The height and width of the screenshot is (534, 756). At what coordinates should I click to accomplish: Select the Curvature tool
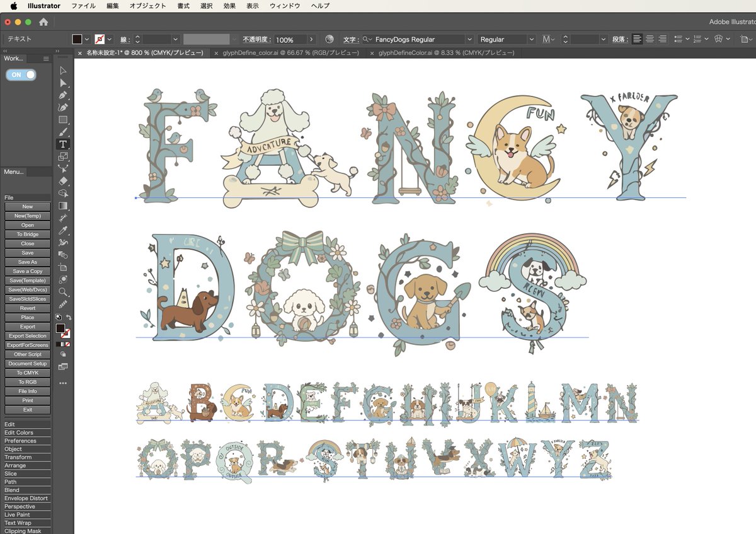63,107
